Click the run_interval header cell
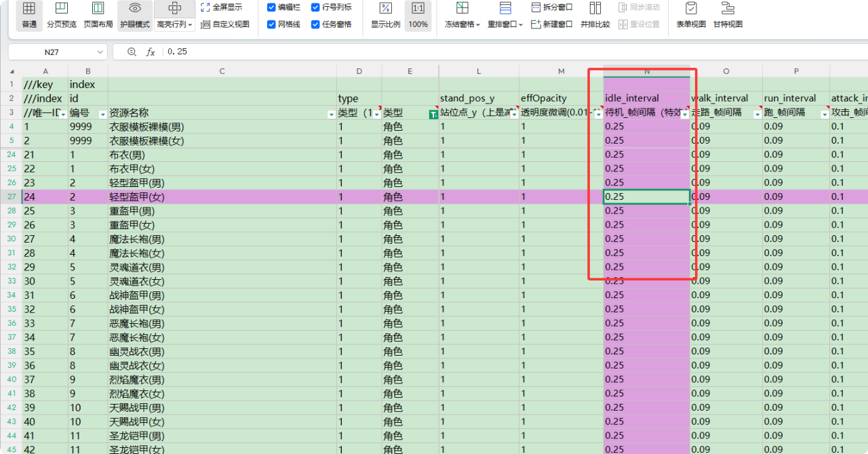Image resolution: width=868 pixels, height=454 pixels. pyautogui.click(x=796, y=98)
